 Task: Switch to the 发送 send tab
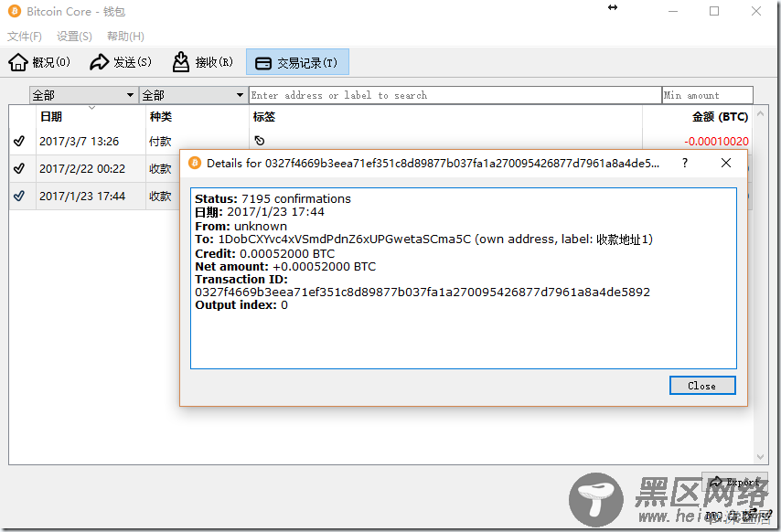121,62
